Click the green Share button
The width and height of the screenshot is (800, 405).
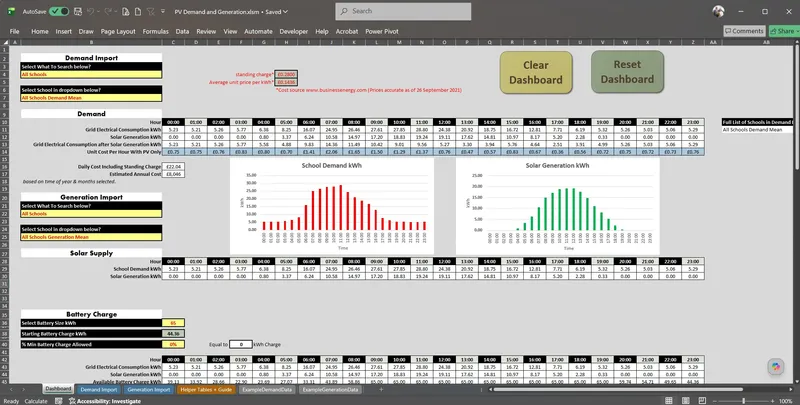pos(785,31)
